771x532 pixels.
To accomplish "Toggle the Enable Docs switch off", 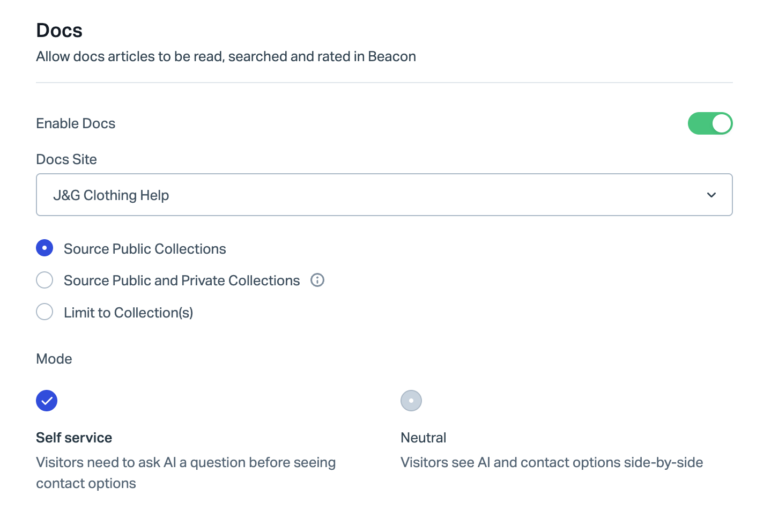I will pyautogui.click(x=709, y=123).
